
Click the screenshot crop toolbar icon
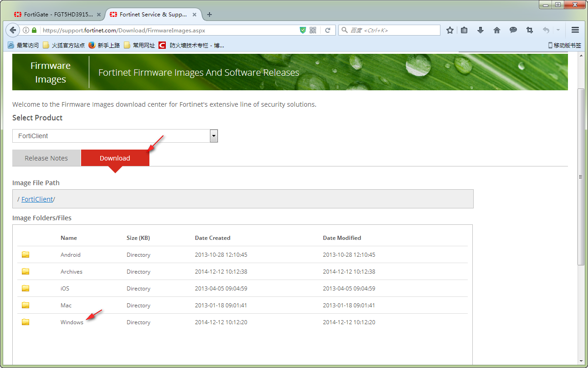[529, 30]
